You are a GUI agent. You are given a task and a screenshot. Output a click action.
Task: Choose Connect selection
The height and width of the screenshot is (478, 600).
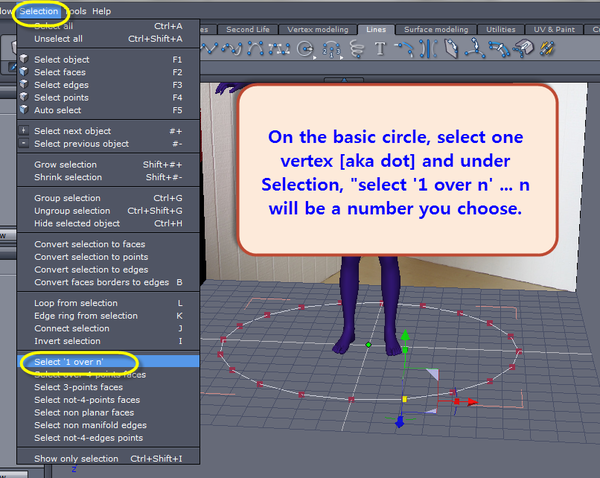tap(108, 328)
